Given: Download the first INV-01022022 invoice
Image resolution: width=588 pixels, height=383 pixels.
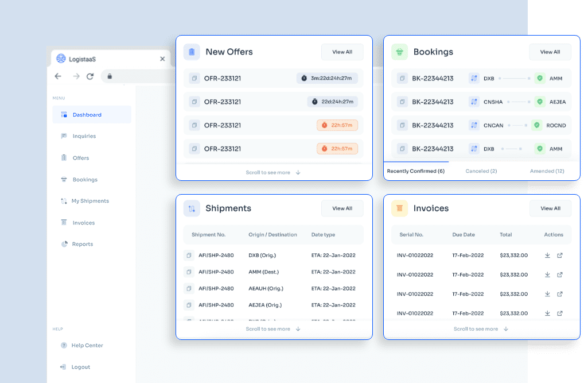Looking at the screenshot, I should pos(547,255).
